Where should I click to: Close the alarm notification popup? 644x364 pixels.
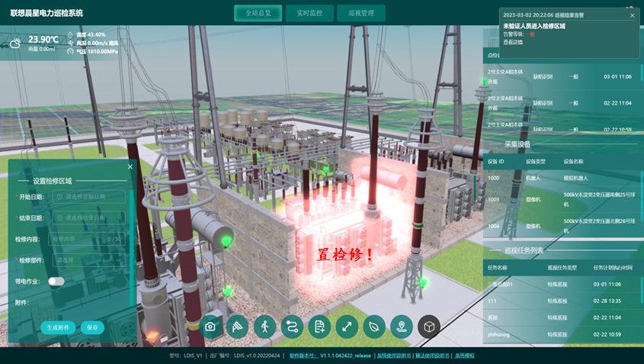(632, 15)
